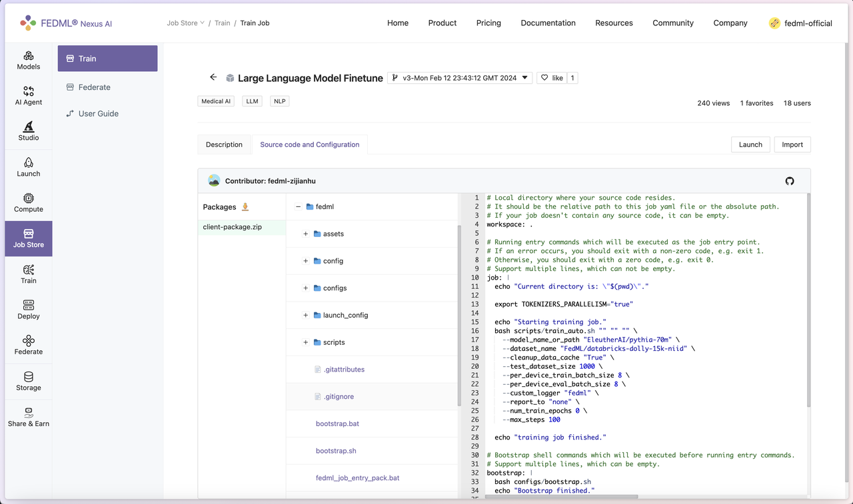Expand the assets folder
The width and height of the screenshot is (853, 504).
point(305,234)
